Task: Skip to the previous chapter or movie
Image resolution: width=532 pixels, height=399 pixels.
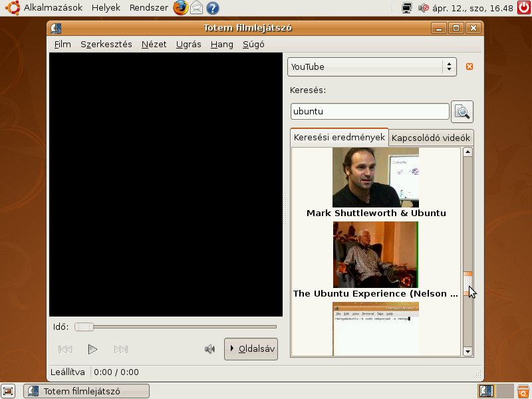Action: 65,349
